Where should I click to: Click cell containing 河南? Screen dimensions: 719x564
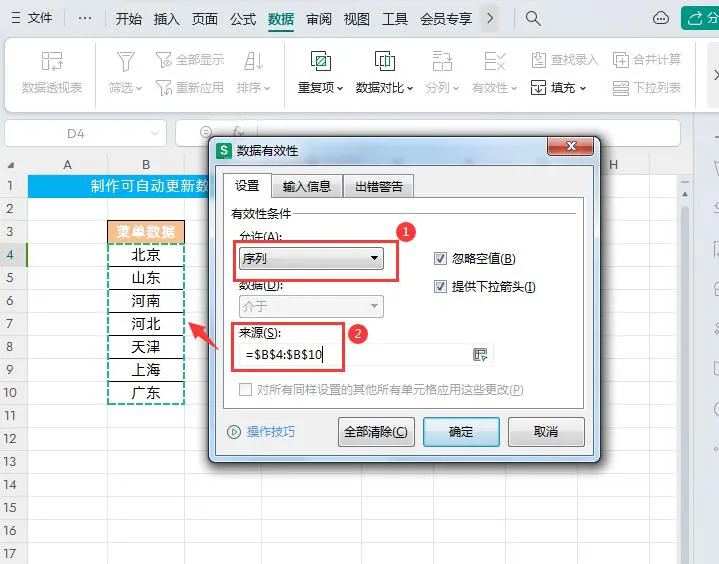[x=146, y=301]
